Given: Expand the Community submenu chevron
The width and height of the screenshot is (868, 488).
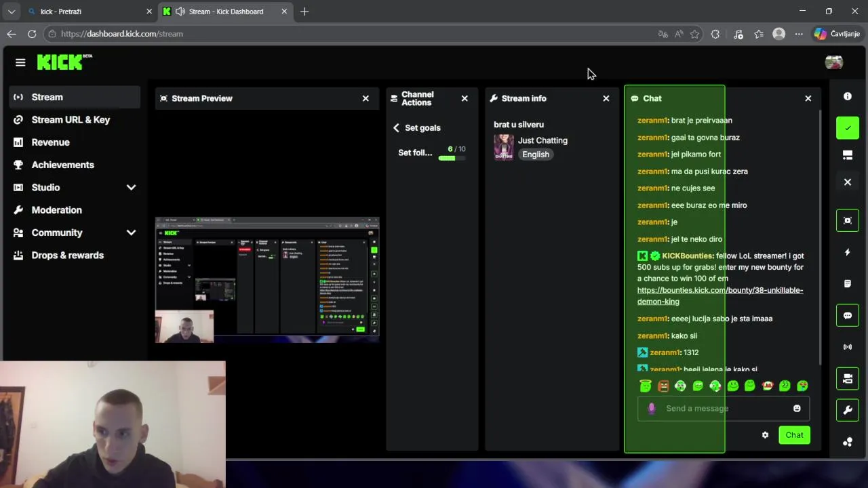Looking at the screenshot, I should [131, 232].
